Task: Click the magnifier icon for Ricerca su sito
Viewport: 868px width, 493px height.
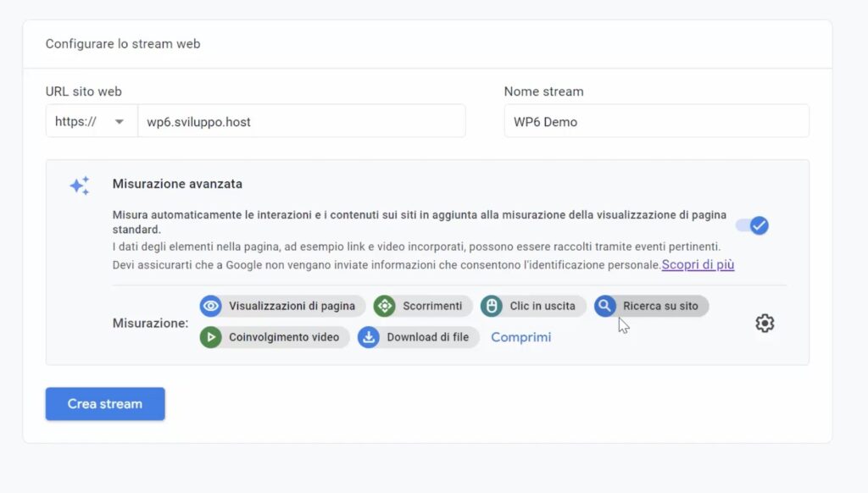Action: click(605, 306)
